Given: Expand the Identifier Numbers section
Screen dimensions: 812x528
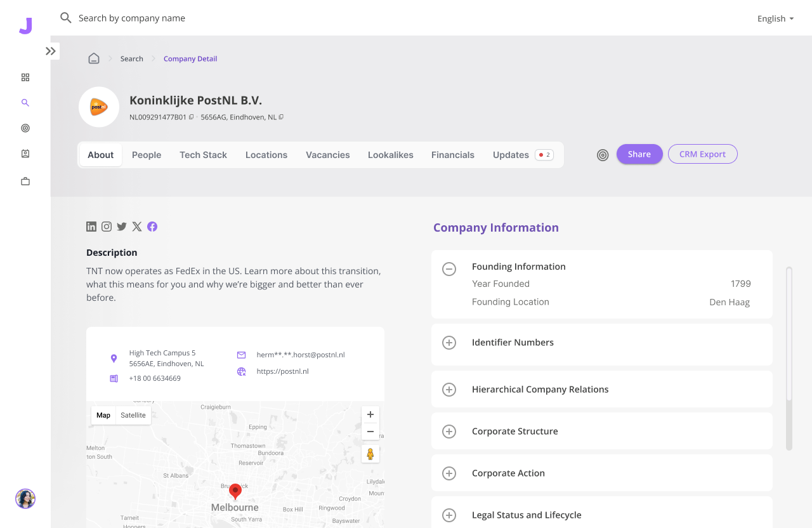Looking at the screenshot, I should (x=449, y=343).
